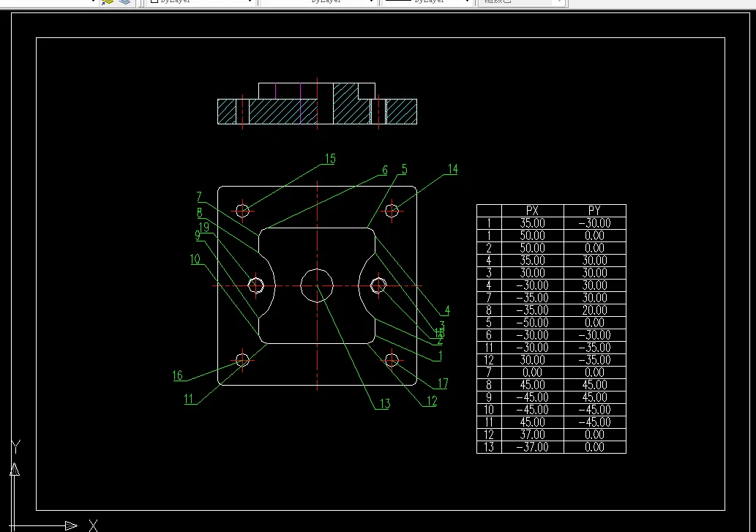This screenshot has width=756, height=532.
Task: Pick green leader label 17 in the drawing
Action: tap(443, 383)
